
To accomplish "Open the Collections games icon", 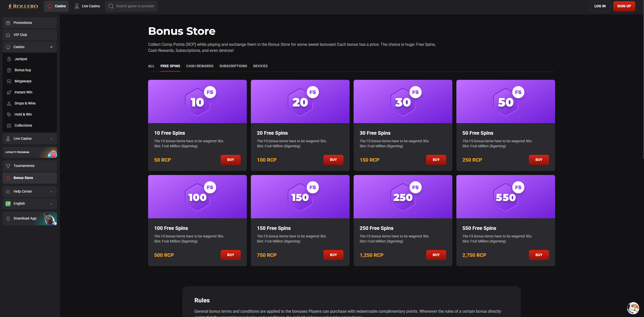I will point(9,125).
